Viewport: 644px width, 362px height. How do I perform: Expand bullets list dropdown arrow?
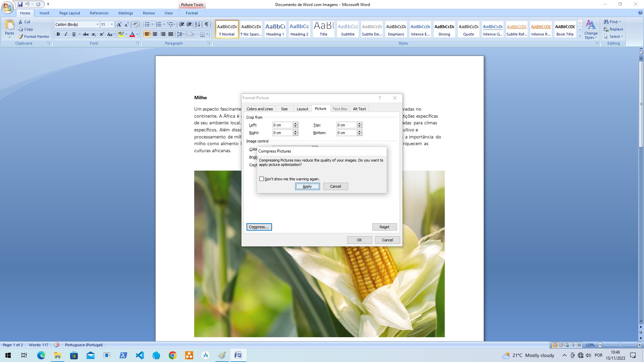click(152, 24)
